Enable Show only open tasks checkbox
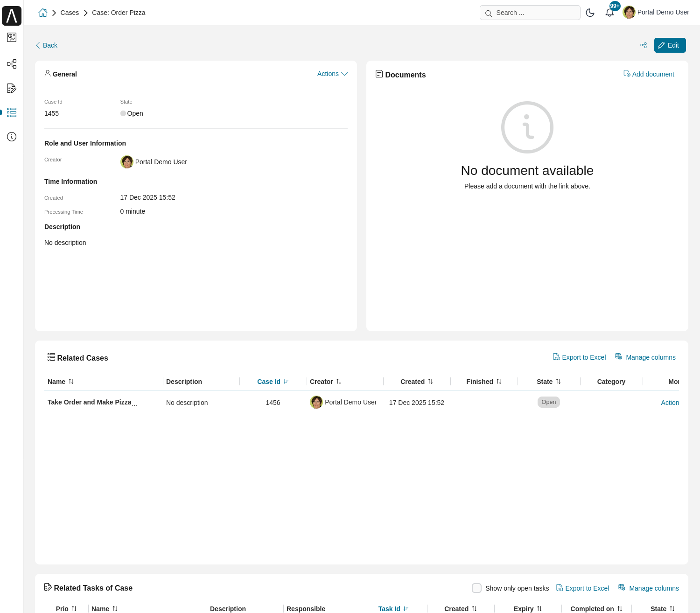700x613 pixels. 476,588
